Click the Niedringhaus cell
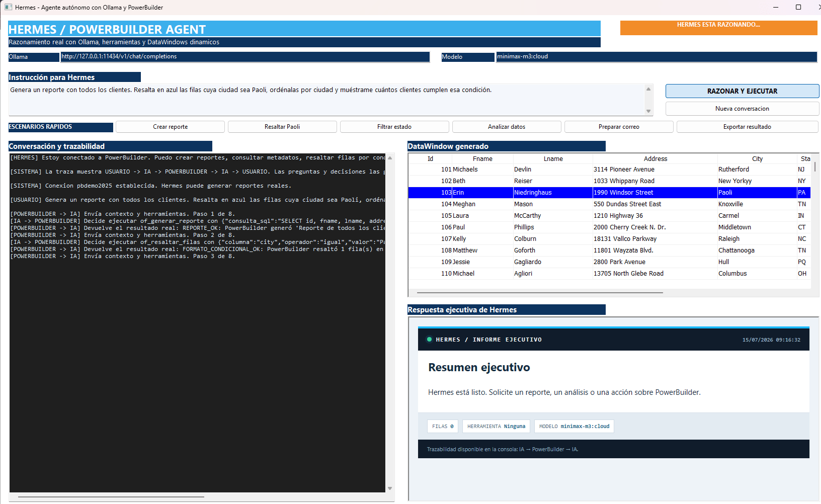Image resolution: width=821 pixels, height=504 pixels. pyautogui.click(x=533, y=193)
